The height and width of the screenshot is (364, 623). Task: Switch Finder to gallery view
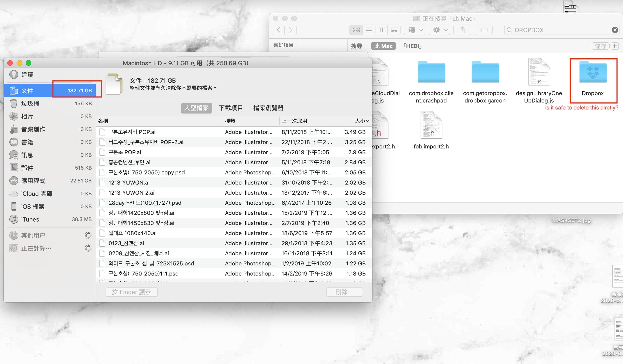point(394,30)
